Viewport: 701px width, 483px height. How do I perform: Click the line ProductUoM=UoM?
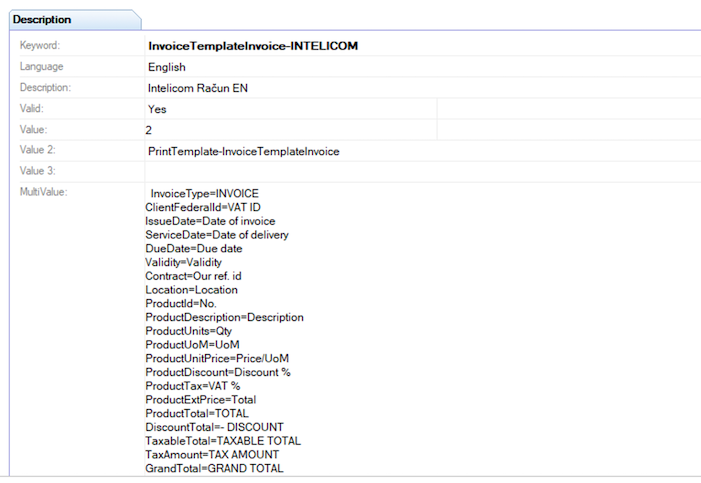click(x=192, y=345)
